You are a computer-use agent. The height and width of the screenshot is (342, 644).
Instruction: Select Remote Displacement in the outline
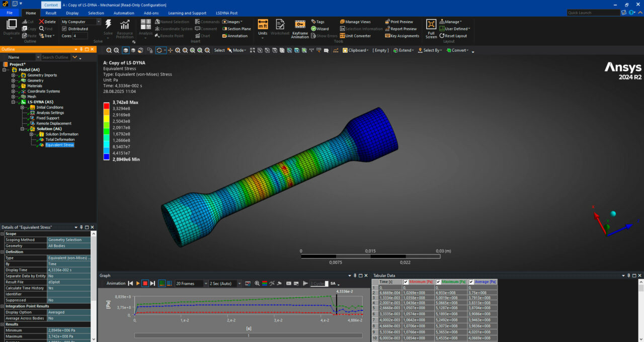click(x=54, y=123)
